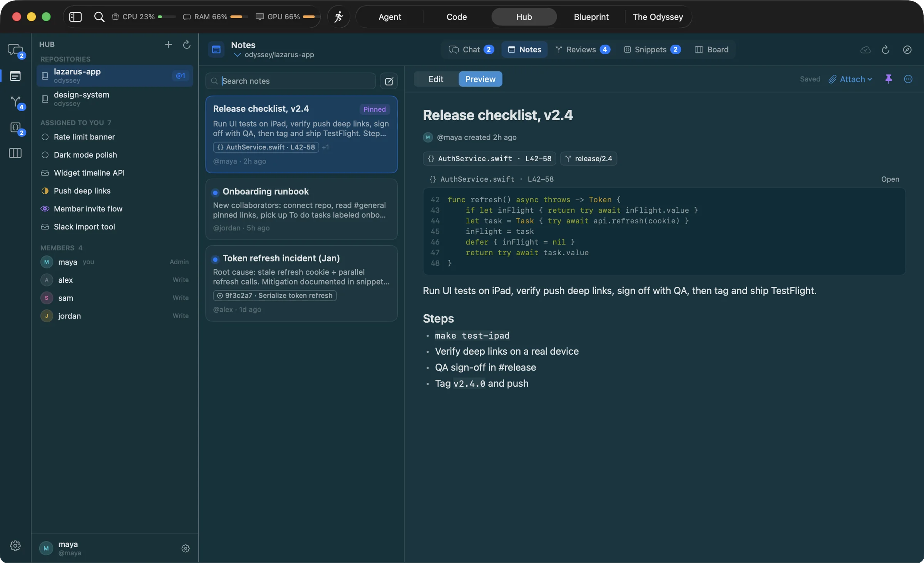
Task: Open the AuthService.swift snippet with Open
Action: point(890,179)
